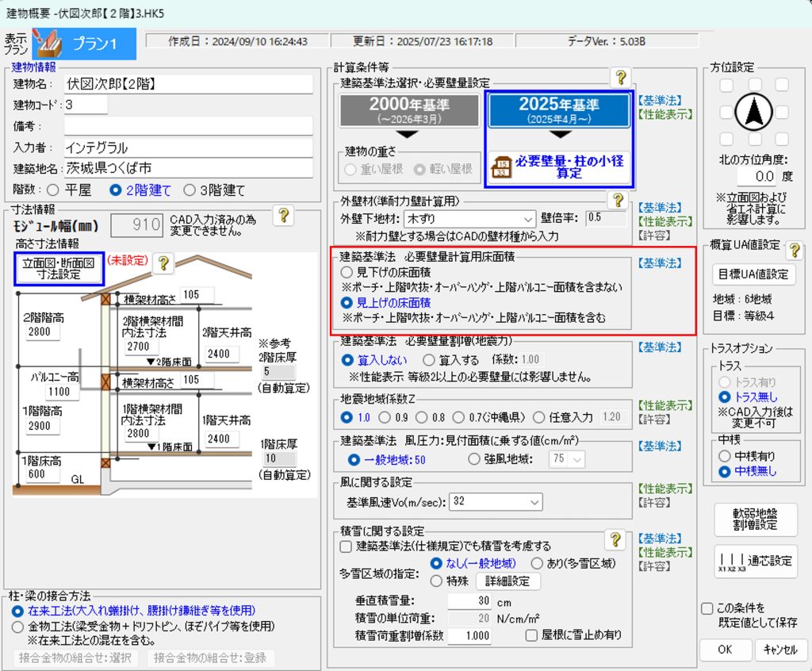This screenshot has width=812, height=671.
Task: Click the 1階天井高 field
Action: click(222, 439)
